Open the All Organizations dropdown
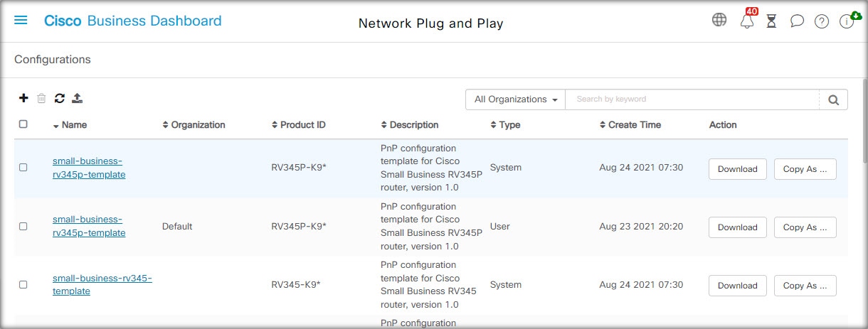The image size is (868, 329). (x=515, y=99)
